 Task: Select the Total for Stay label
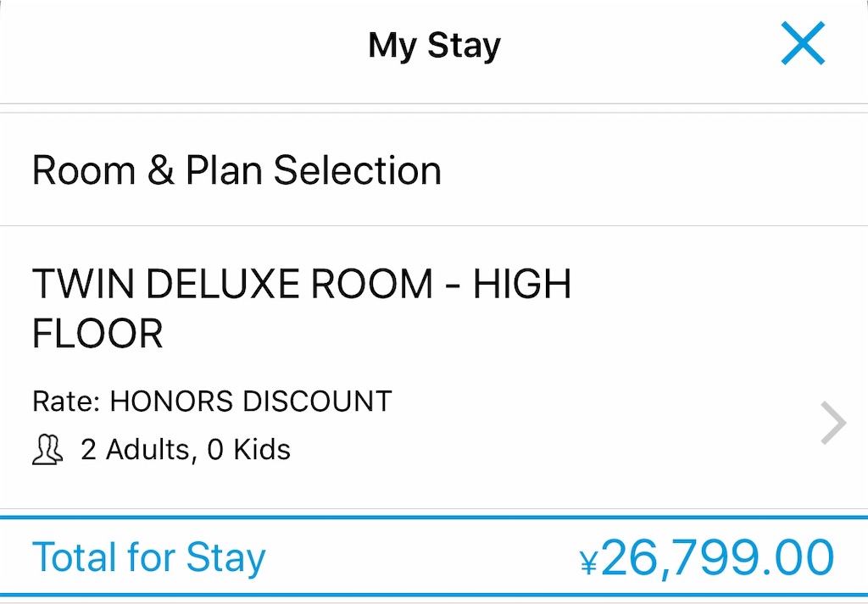[149, 557]
